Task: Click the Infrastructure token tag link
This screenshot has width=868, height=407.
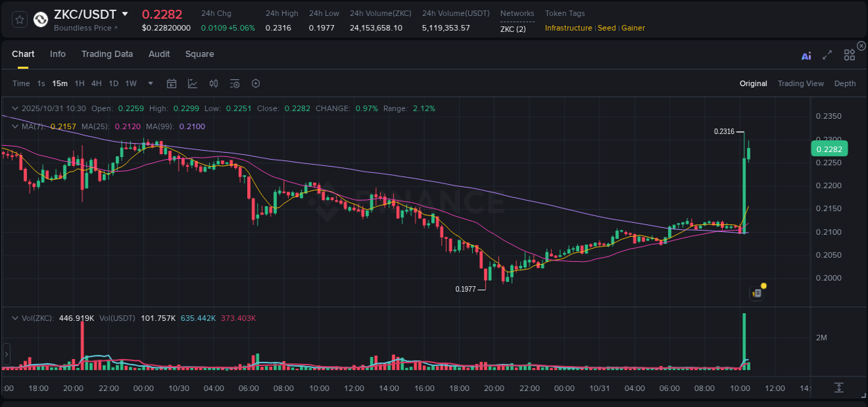Action: point(569,28)
